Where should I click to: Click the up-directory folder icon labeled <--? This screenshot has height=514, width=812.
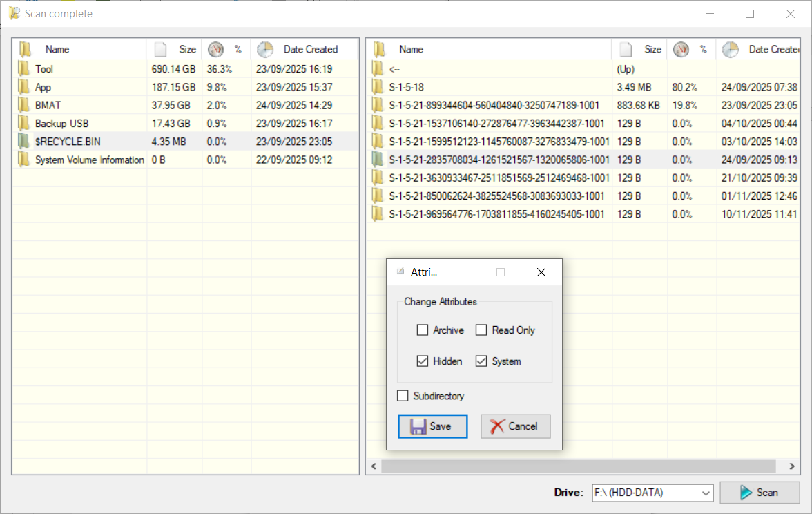click(x=378, y=69)
